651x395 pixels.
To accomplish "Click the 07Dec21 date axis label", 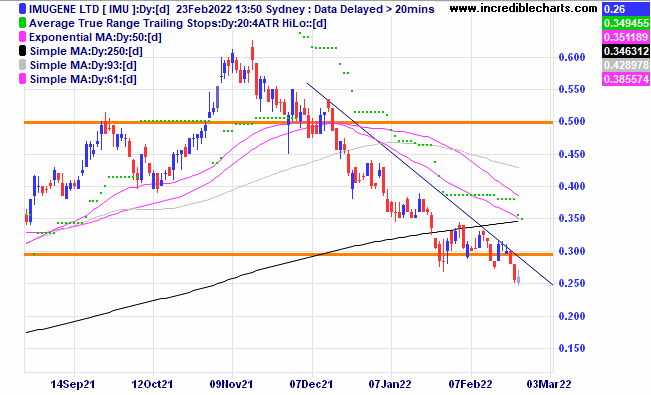I will 311,384.
